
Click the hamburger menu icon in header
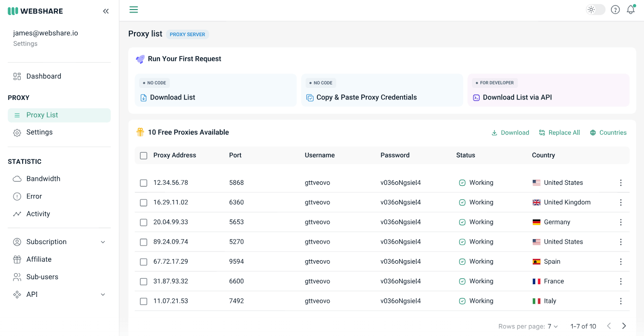pos(133,10)
